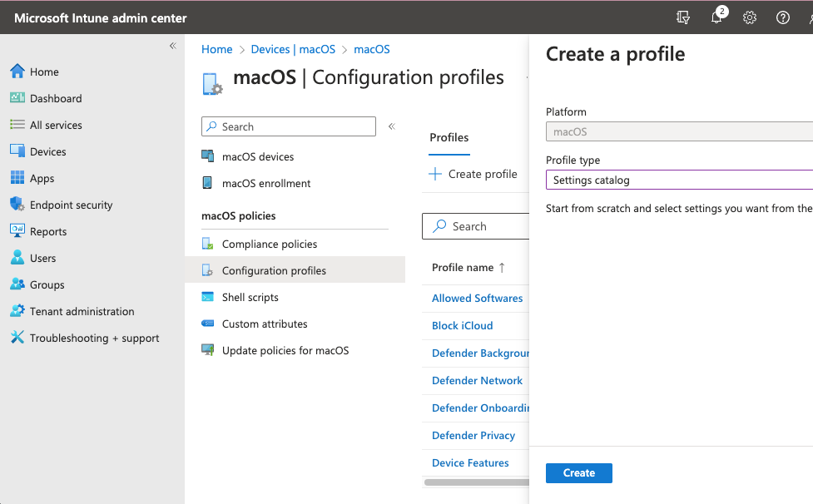Screen dimensions: 813x504
Task: Click the Users person icon
Action: (17, 258)
